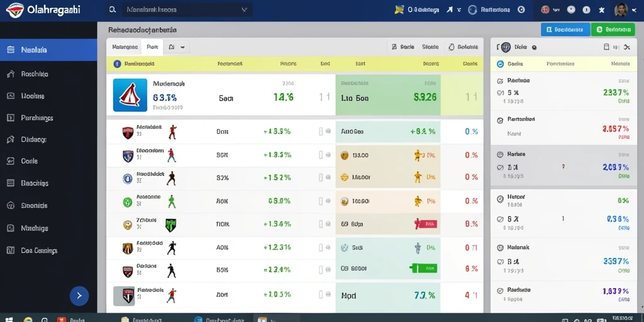
Task: Click the green circle team badge in table
Action: tap(128, 202)
